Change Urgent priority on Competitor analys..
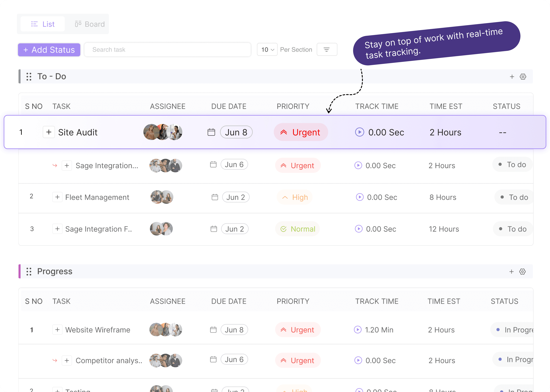Screen dimensions: 550x392 point(298,360)
